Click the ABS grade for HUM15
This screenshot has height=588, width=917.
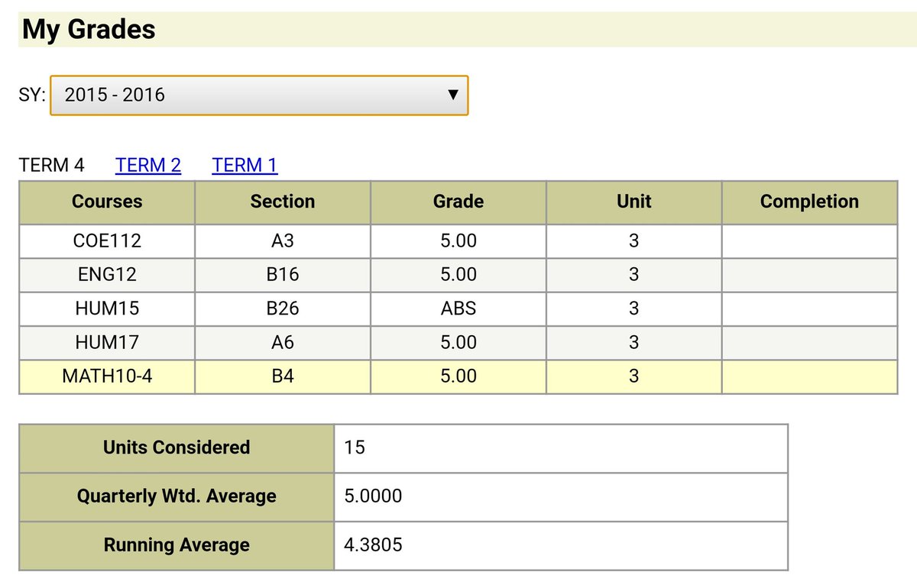coord(458,309)
